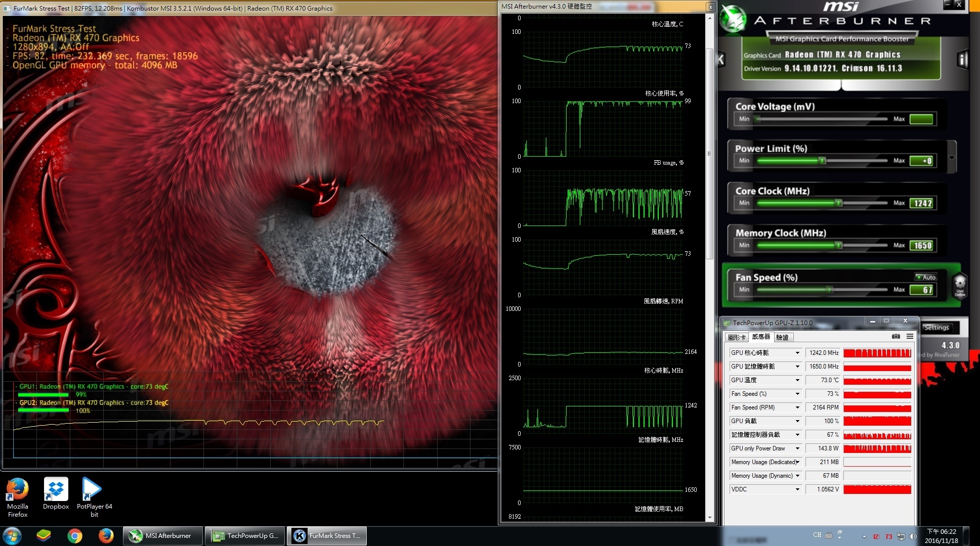Click the Core Clock value field 1242
This screenshot has width=980, height=546.
[x=922, y=203]
